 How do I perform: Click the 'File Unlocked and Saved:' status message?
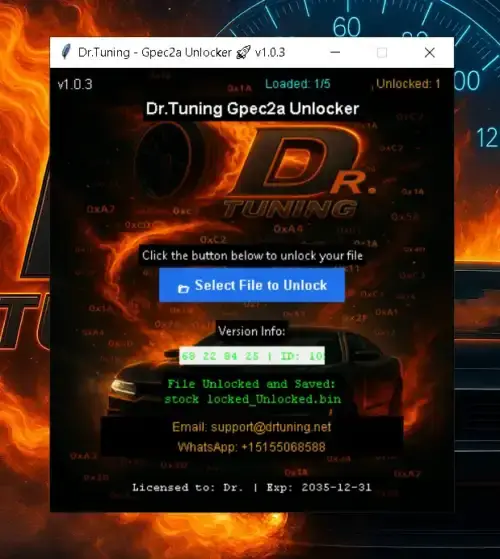(252, 384)
